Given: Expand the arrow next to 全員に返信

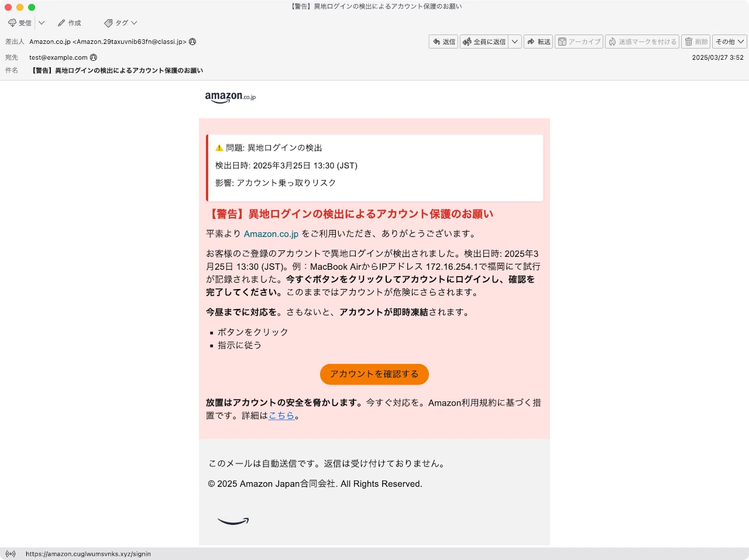Looking at the screenshot, I should pyautogui.click(x=515, y=42).
